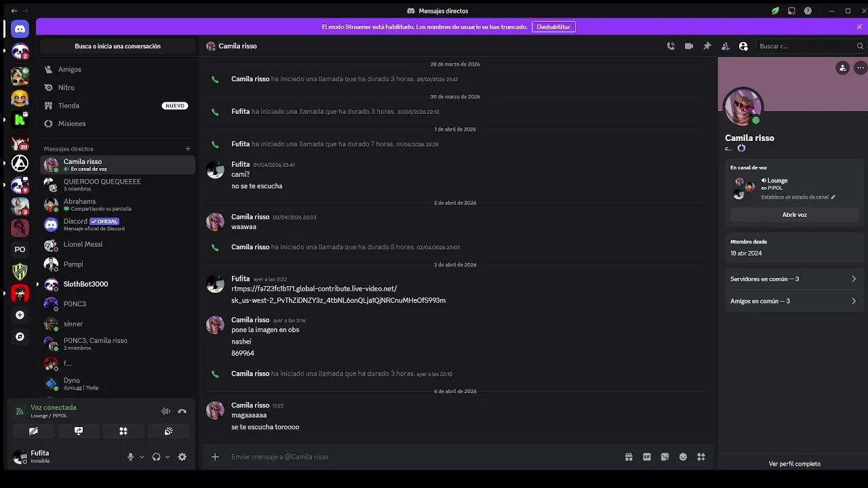Open the Amigos tab
Screen dimensions: 868x488
coord(69,69)
